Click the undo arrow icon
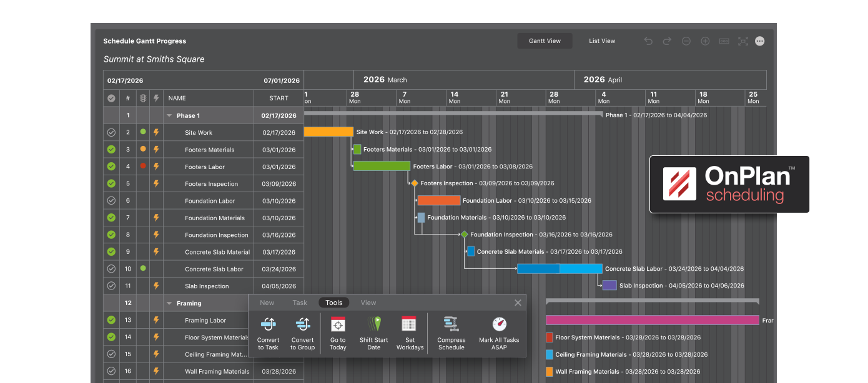 [648, 41]
